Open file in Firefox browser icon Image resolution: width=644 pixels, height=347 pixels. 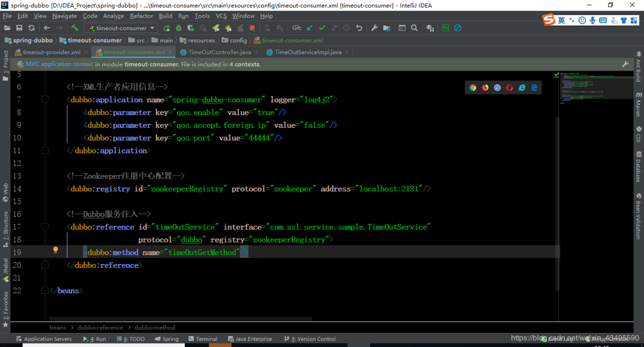(x=485, y=88)
